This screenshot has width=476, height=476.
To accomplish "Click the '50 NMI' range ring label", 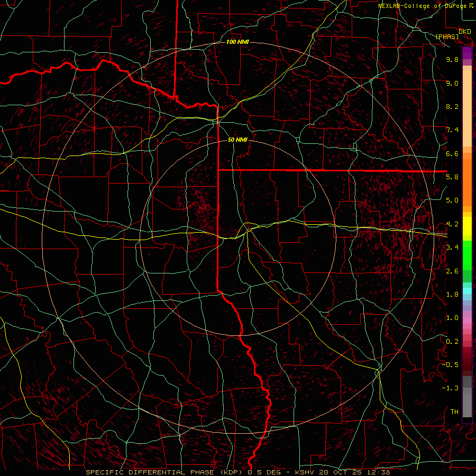I will [x=237, y=140].
